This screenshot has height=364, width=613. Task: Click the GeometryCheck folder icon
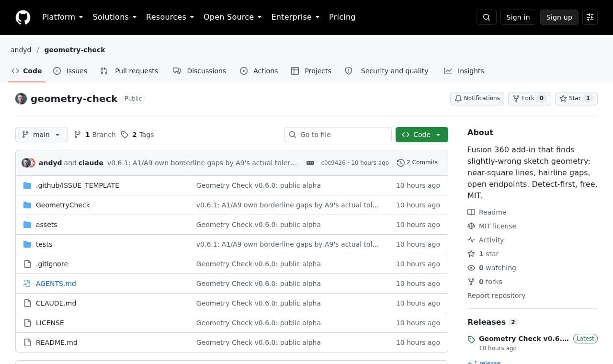coord(27,205)
